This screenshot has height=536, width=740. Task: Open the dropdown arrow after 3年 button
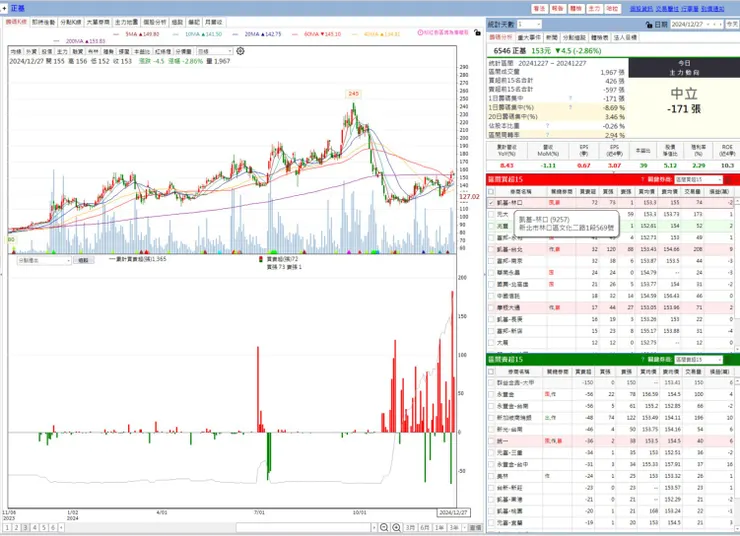click(465, 528)
